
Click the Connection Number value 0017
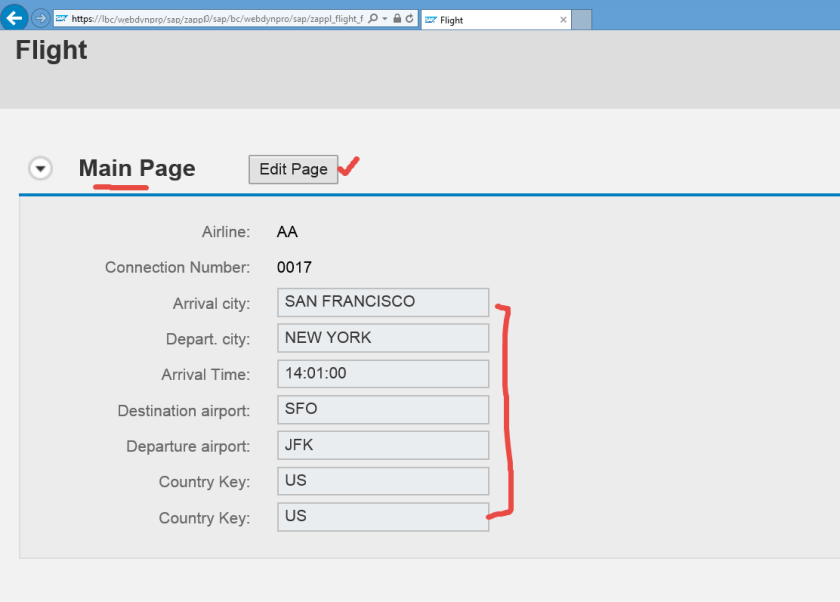(294, 267)
